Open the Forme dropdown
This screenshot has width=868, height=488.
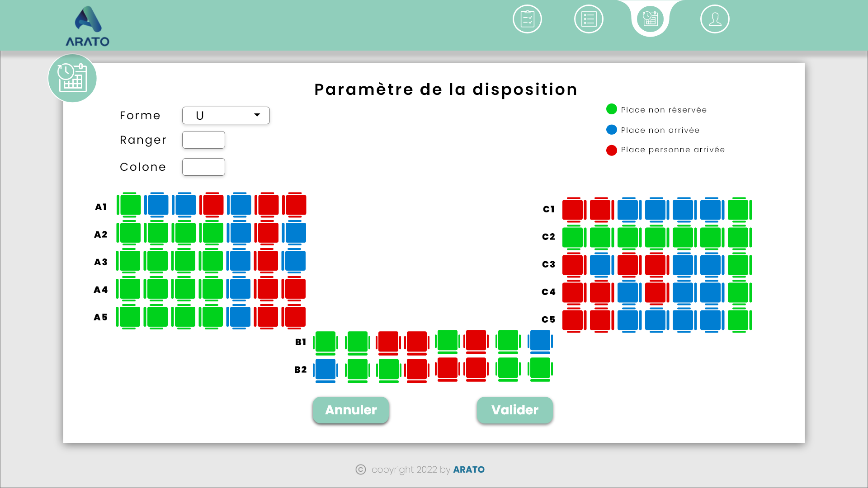click(226, 116)
